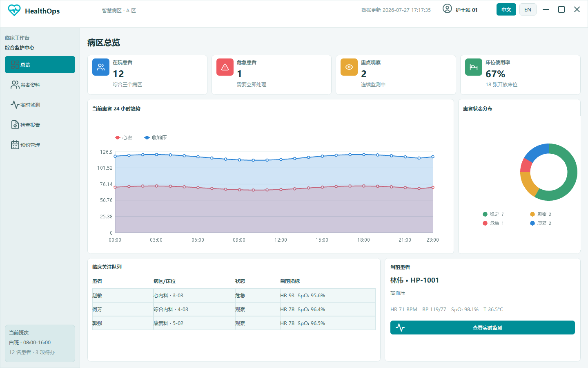Open the 患者资料 menu item
Image resolution: width=588 pixels, height=368 pixels.
coord(40,85)
